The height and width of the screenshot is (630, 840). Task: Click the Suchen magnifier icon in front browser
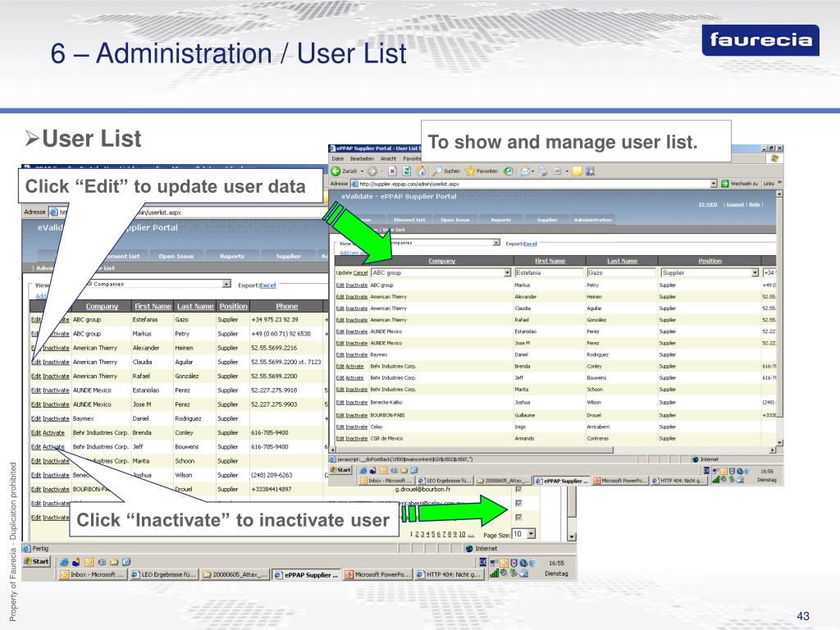tap(438, 171)
